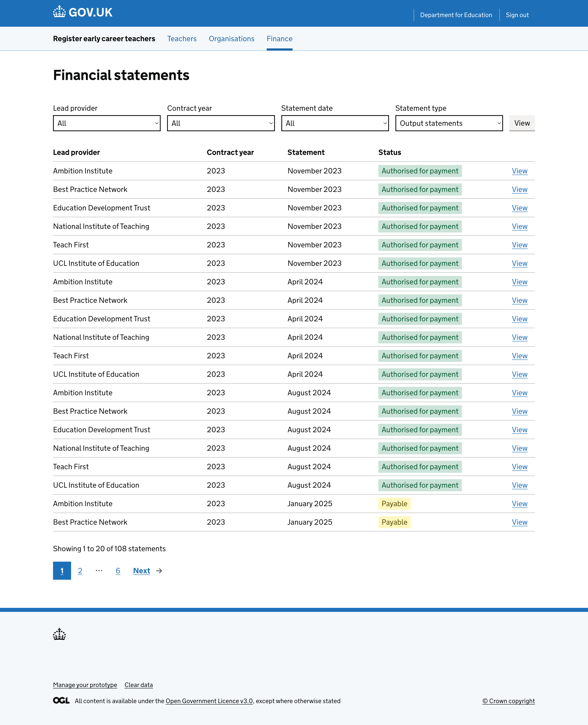The image size is (588, 725).
Task: Open the Statement date filter dropdown
Action: coord(335,123)
